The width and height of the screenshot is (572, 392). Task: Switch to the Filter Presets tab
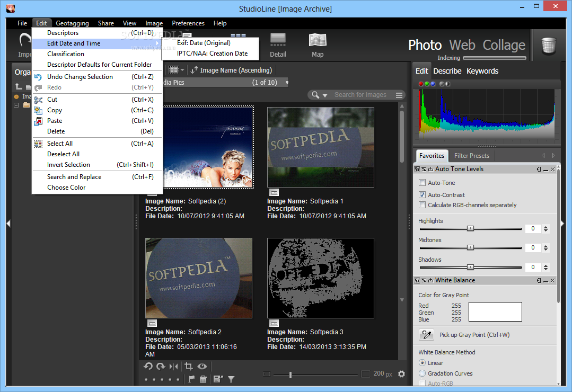[471, 156]
